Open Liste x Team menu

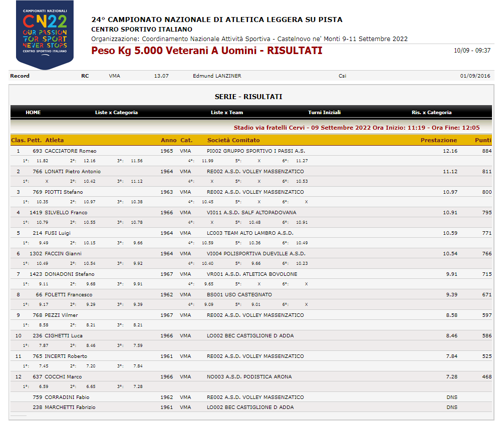227,113
